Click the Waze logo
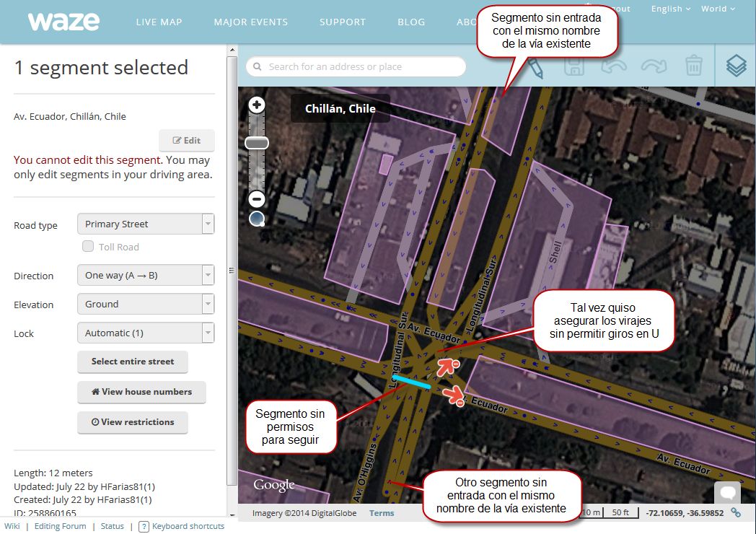756x534 pixels. [63, 22]
